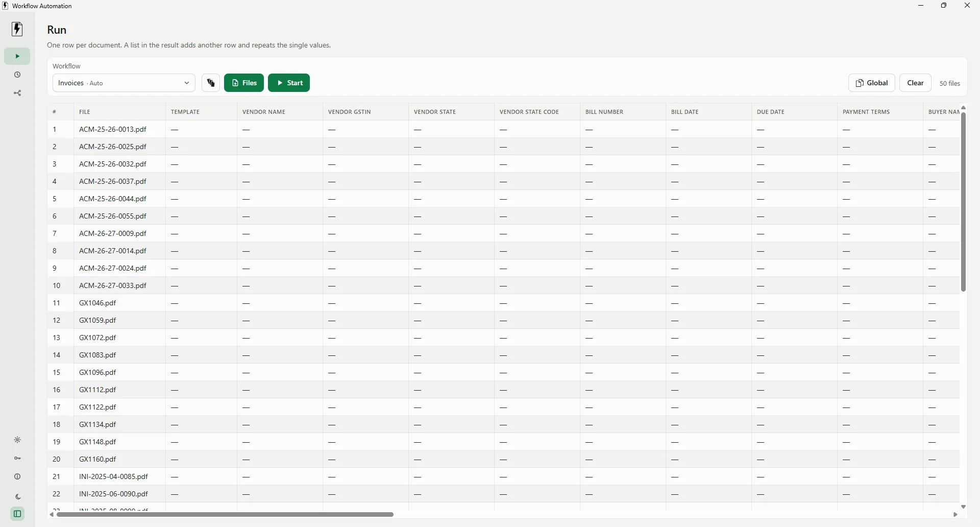Screen dimensions: 980x527
Task: Click the horizontal scrollbar thumb
Action: coord(225,515)
